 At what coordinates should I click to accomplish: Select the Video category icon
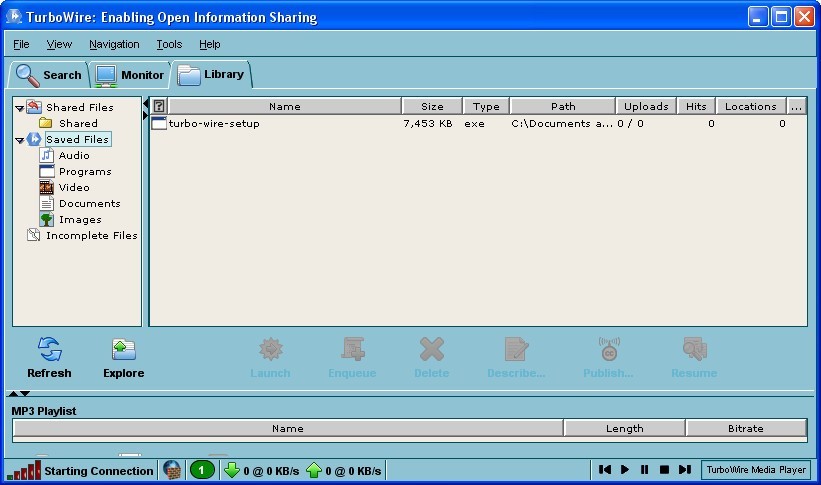click(x=46, y=187)
